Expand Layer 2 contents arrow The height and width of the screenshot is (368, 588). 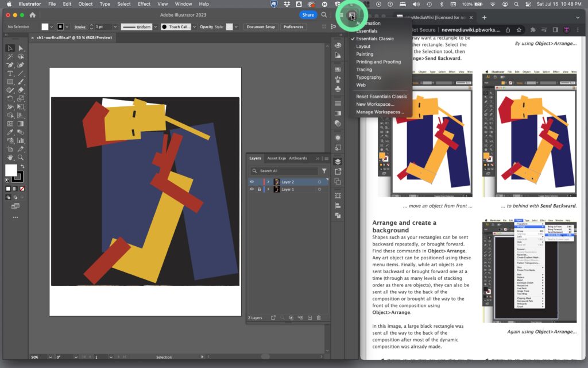click(268, 182)
